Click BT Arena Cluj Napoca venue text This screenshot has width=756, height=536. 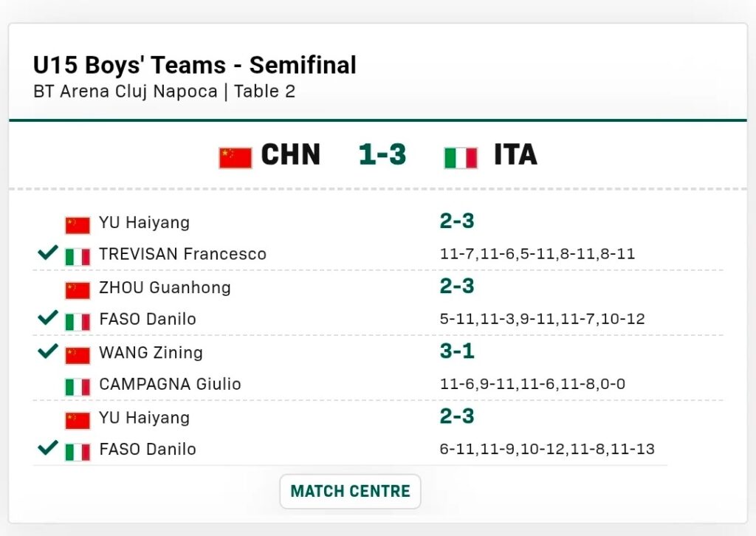(x=125, y=92)
